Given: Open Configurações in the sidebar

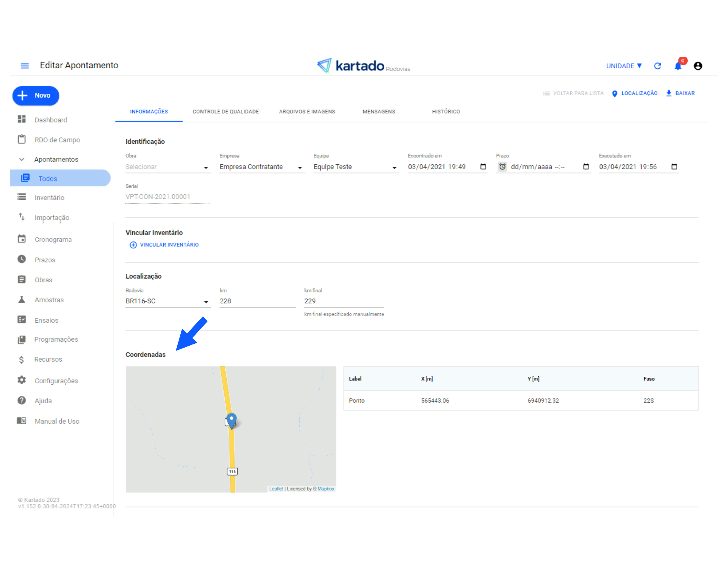Looking at the screenshot, I should coord(56,381).
